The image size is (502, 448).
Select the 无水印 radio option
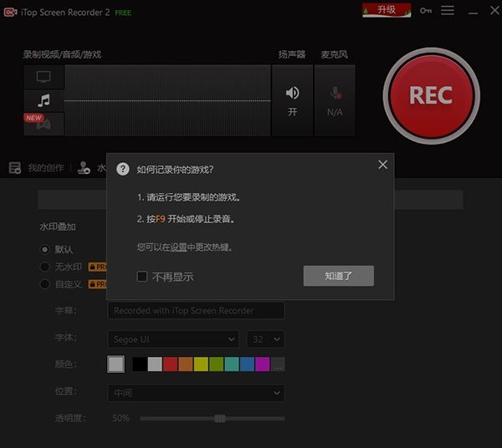tap(45, 267)
